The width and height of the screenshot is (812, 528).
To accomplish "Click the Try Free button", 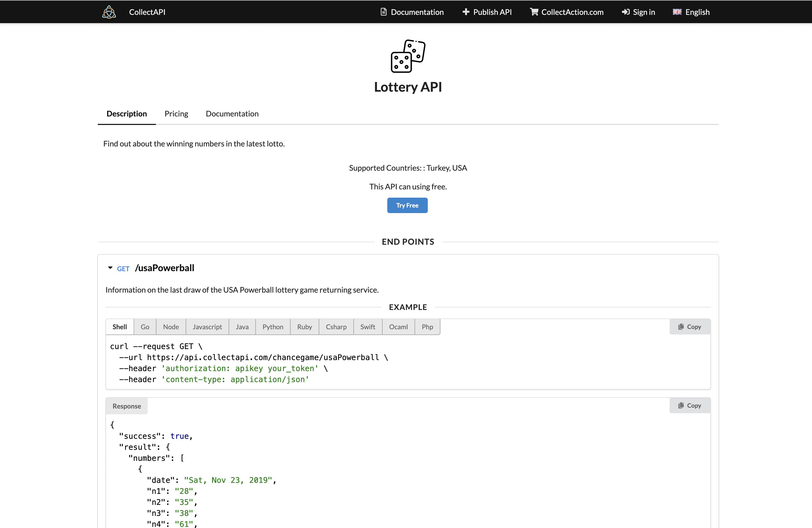I will point(407,205).
